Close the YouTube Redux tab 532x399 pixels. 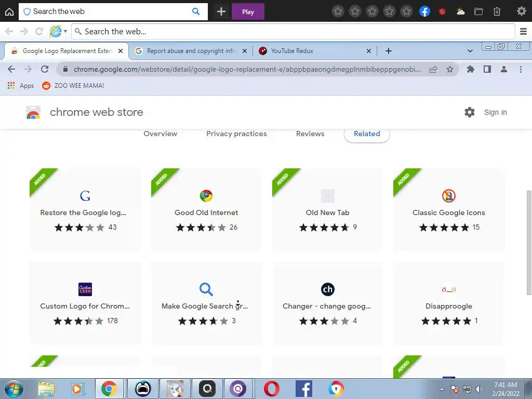click(369, 51)
